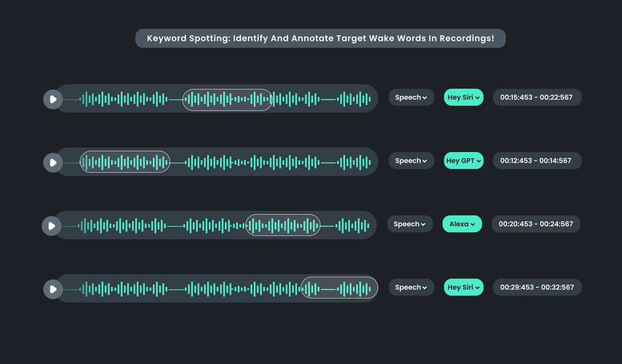Viewport: 622px width, 364px height.
Task: Click highlighted segment in Alexa waveform
Action: point(283,225)
